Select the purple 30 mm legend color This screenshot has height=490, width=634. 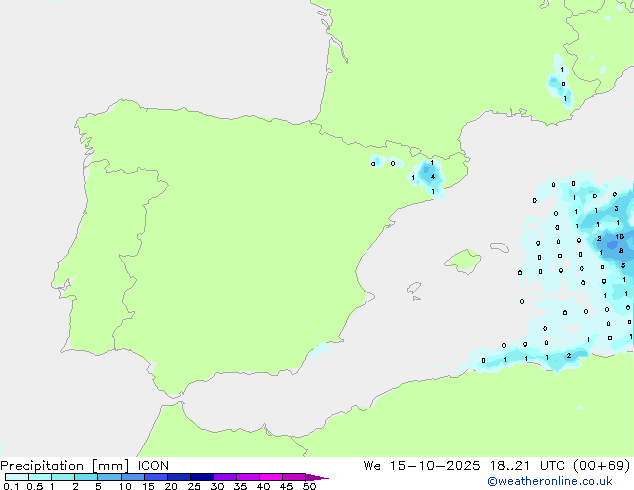click(x=224, y=478)
